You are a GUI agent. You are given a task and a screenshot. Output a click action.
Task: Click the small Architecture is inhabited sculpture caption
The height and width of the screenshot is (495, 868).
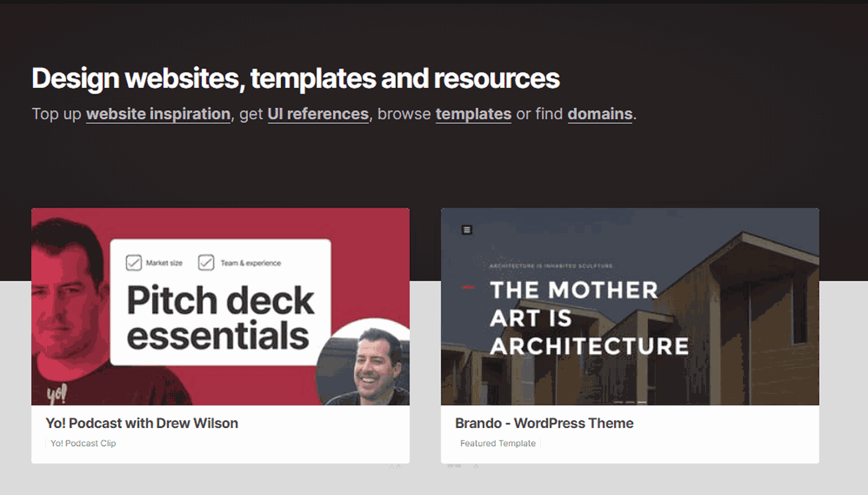(551, 266)
